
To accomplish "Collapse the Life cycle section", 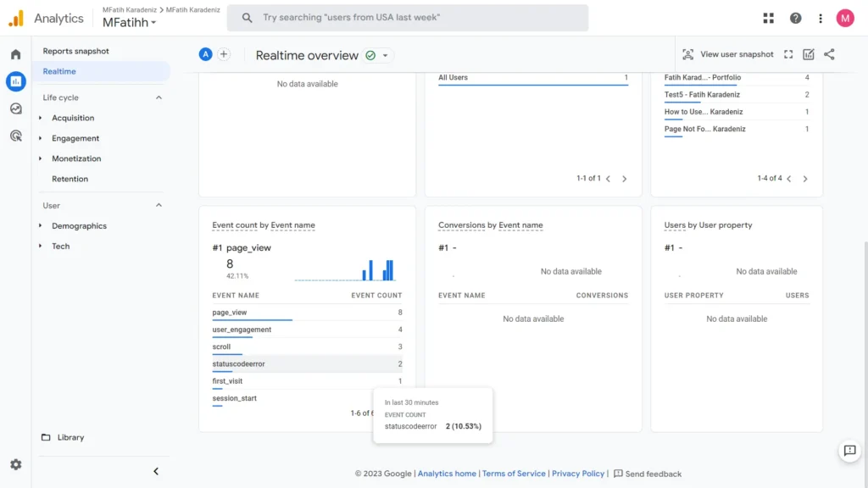I will 157,97.
